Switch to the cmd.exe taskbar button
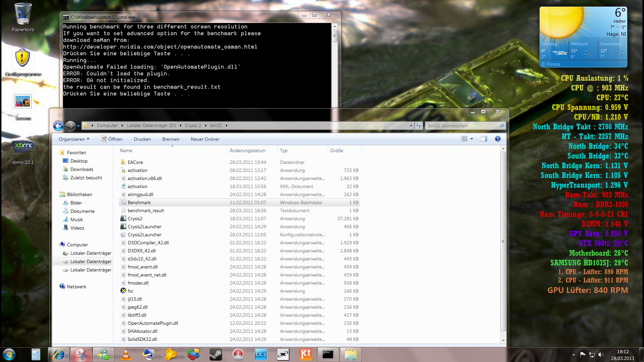This screenshot has height=362, width=644. point(328,355)
